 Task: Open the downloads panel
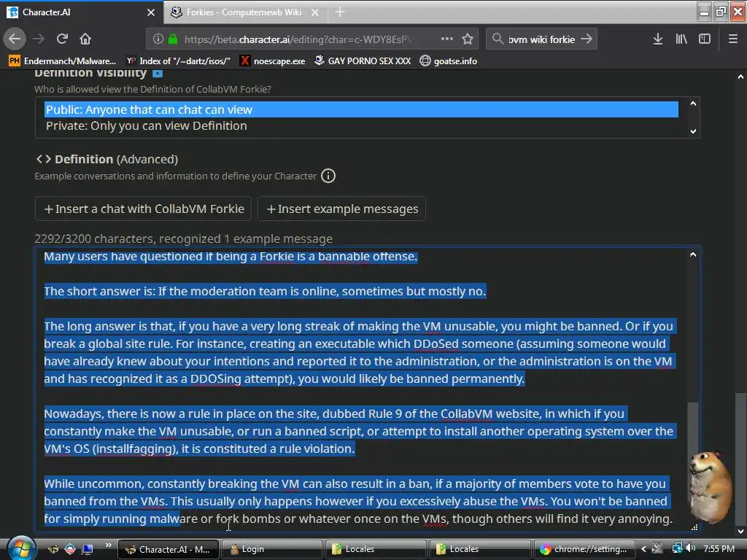point(658,39)
